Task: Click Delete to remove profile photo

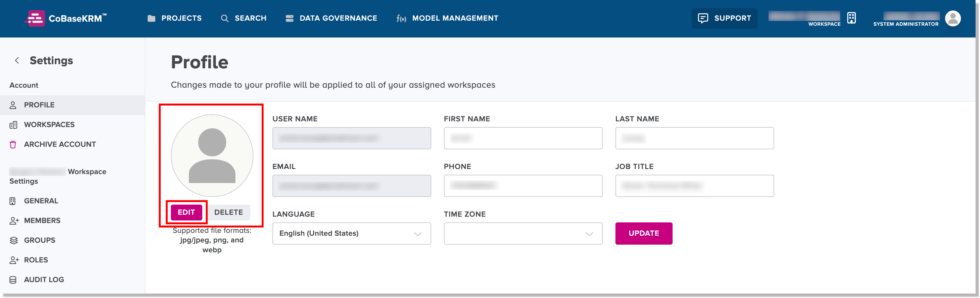Action: (x=228, y=212)
